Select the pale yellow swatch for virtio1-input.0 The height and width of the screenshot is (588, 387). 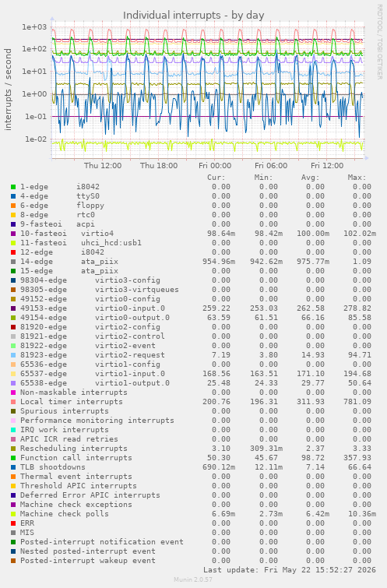click(x=13, y=374)
